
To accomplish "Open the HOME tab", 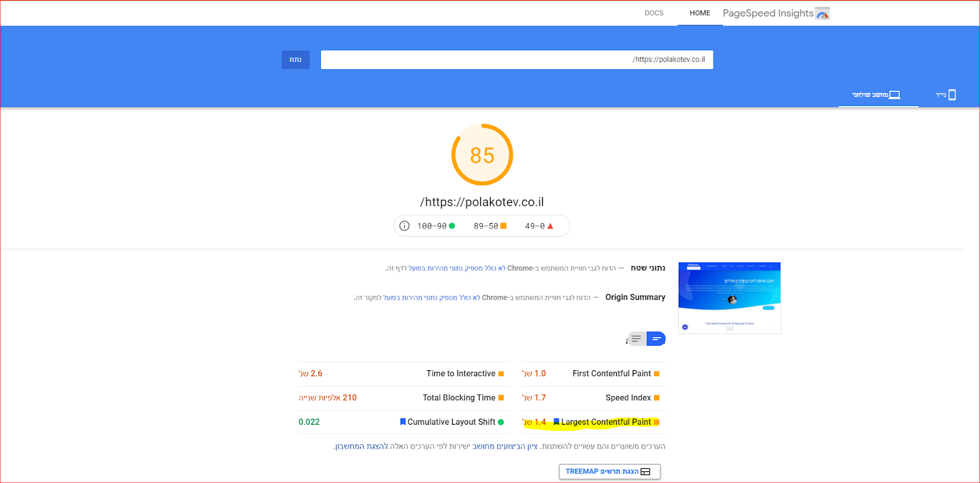I will (700, 13).
